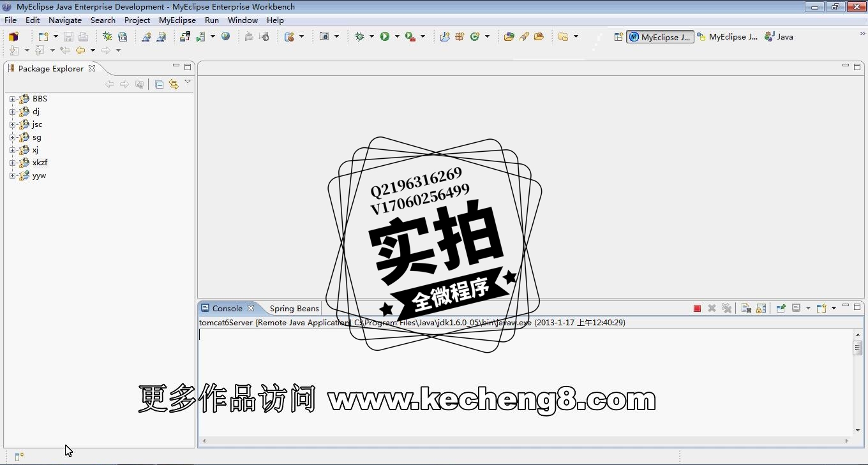Viewport: 868px width, 465px height.
Task: Open the Run dropdown arrow
Action: (397, 37)
